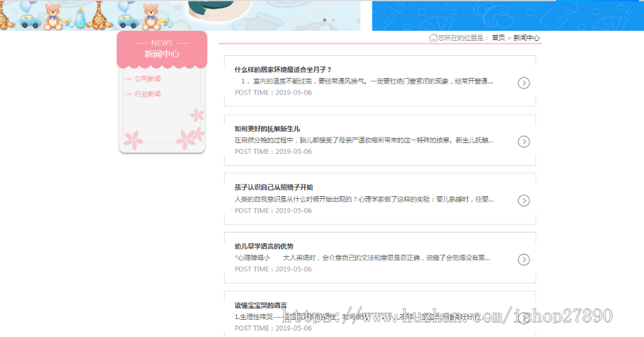
Task: Open arrow icon for 如何更好的抚触新生儿 article
Action: point(524,142)
